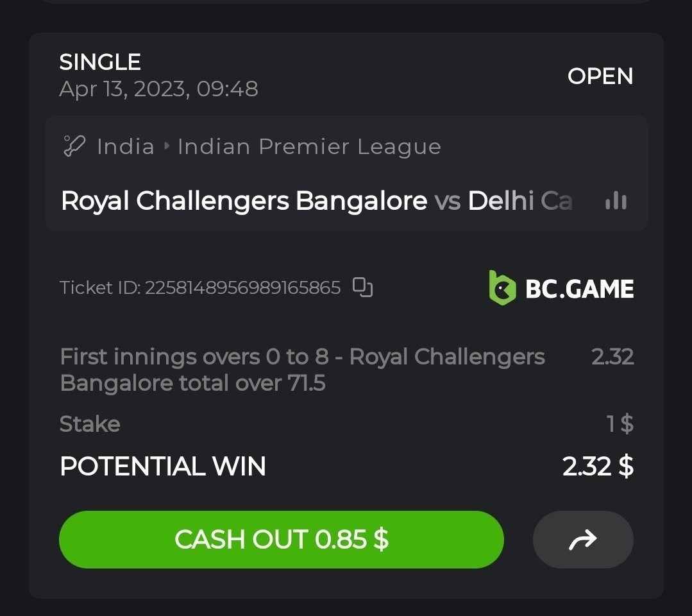Click the cricket bat sport icon
The height and width of the screenshot is (616, 692).
[x=74, y=146]
